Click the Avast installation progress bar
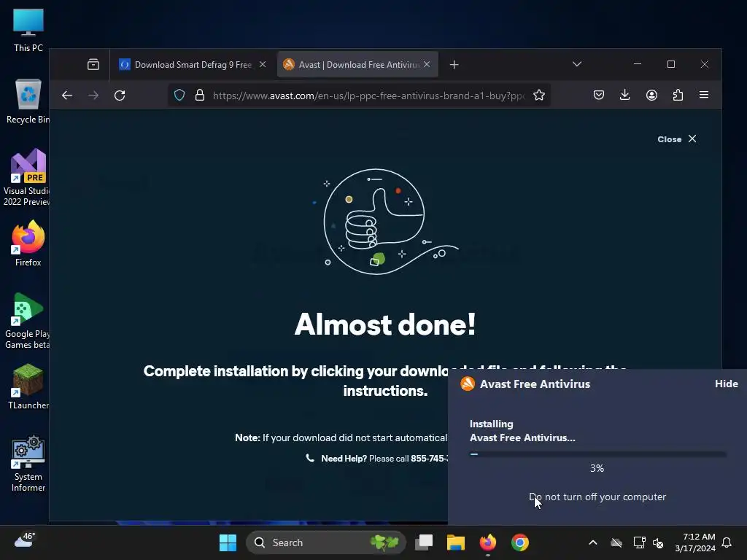 point(597,454)
